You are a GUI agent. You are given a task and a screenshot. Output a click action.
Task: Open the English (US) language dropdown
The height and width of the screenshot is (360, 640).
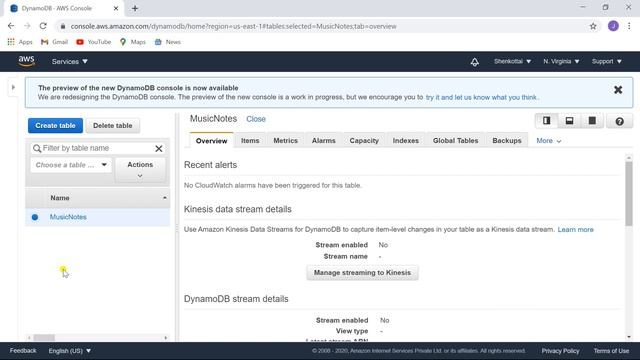69,351
